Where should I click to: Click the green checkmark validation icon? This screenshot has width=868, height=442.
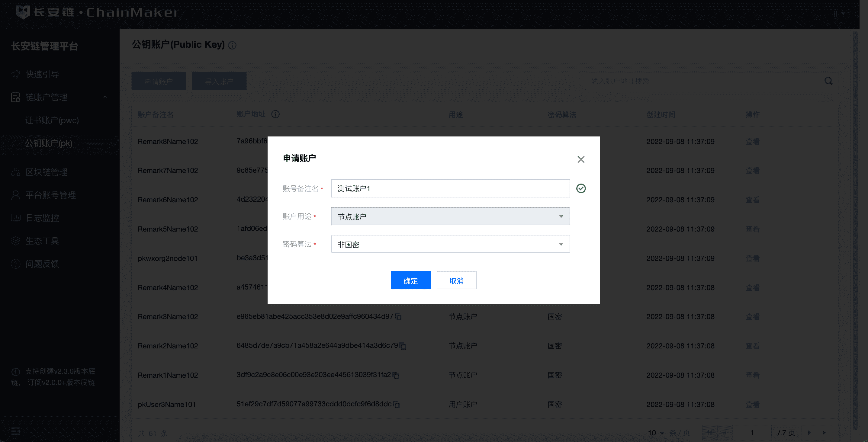pos(580,188)
